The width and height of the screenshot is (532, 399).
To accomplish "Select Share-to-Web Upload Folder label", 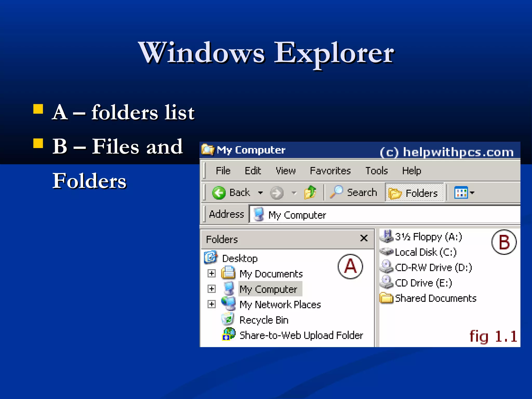I will pyautogui.click(x=301, y=335).
